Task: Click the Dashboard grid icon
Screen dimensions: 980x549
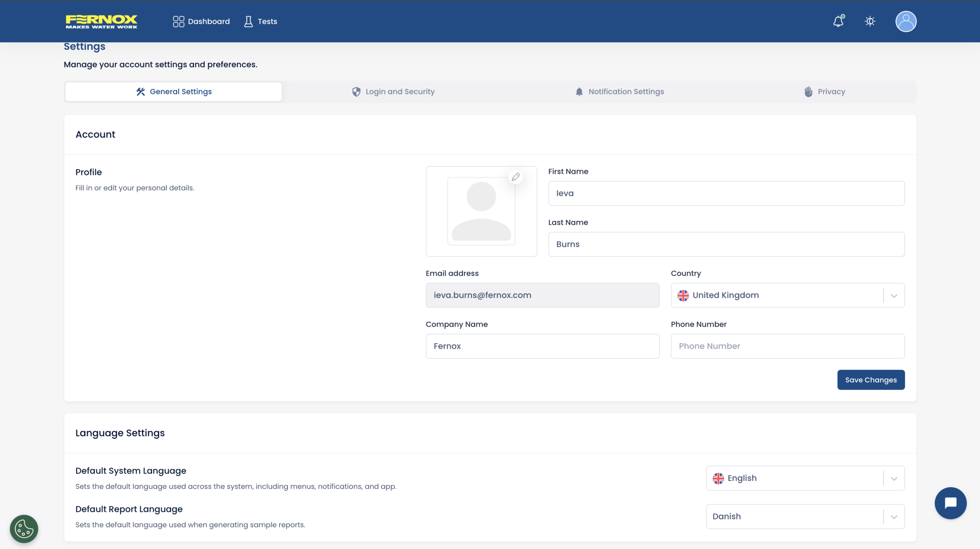Action: (x=178, y=21)
